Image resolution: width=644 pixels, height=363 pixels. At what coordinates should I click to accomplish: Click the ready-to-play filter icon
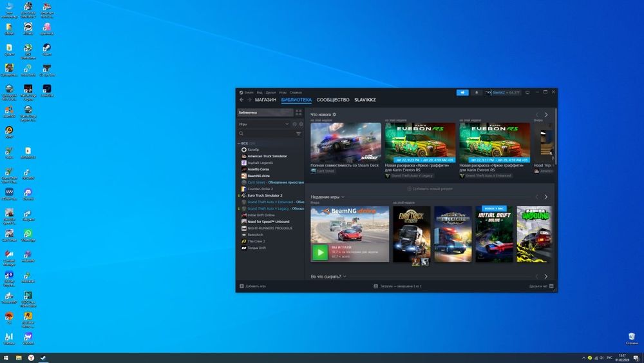click(x=301, y=124)
